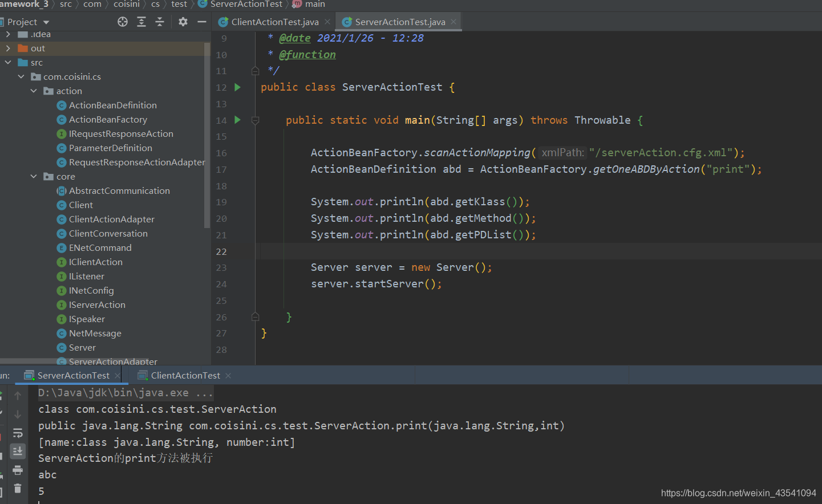Collapse the core package

(x=34, y=177)
